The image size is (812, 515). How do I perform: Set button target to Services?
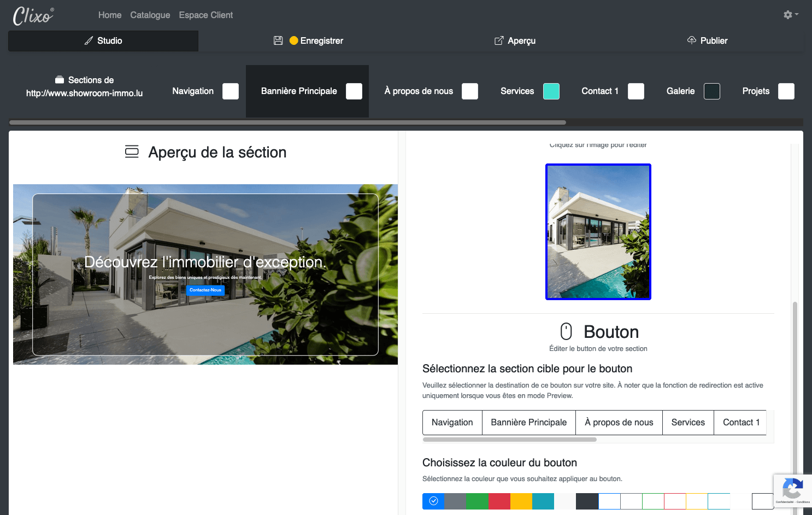point(689,423)
